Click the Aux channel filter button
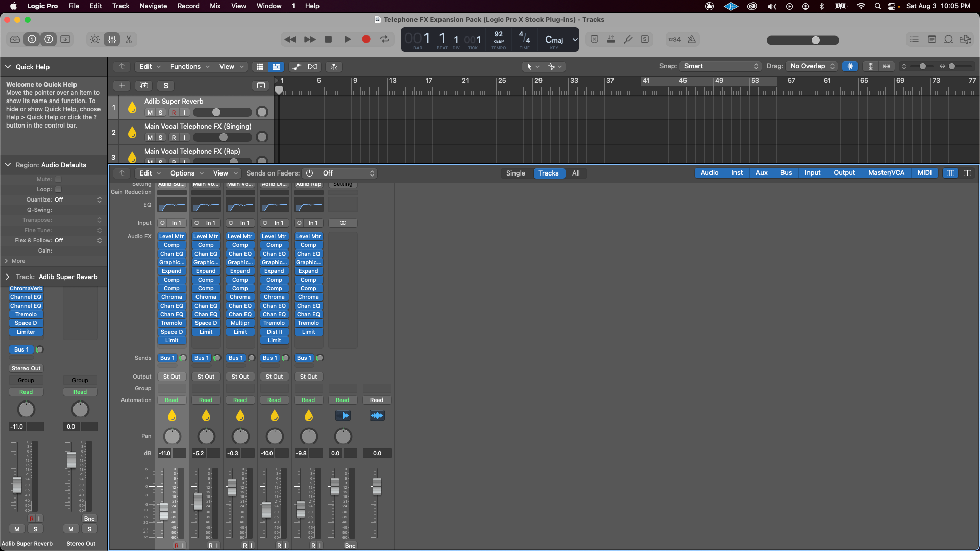 (x=762, y=173)
